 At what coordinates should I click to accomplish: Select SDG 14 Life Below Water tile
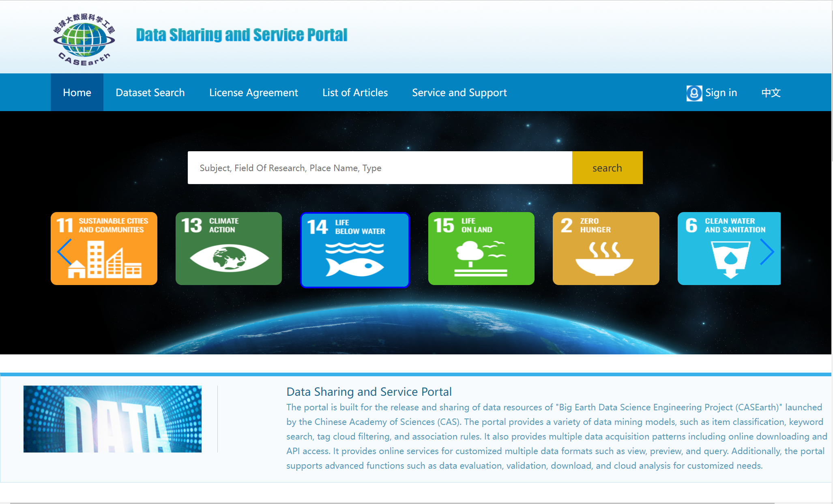point(355,250)
